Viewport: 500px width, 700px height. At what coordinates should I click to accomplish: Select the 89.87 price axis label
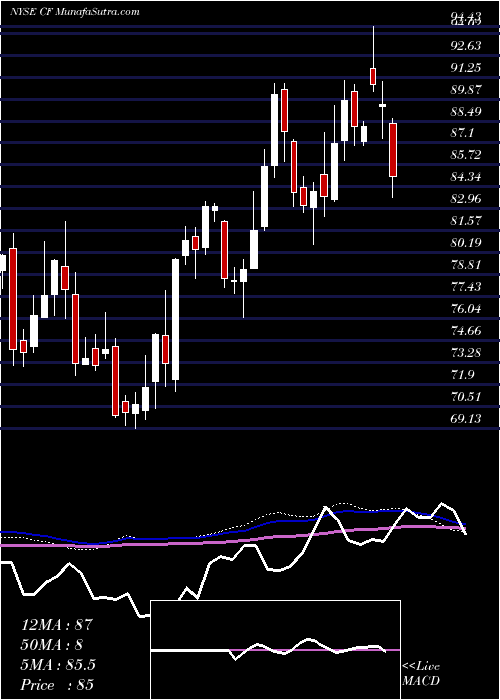[465, 89]
